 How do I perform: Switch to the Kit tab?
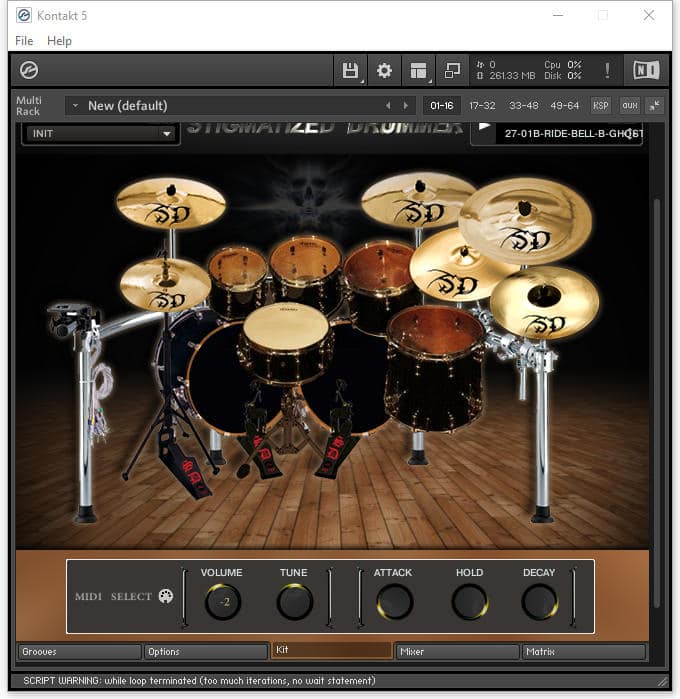(331, 650)
